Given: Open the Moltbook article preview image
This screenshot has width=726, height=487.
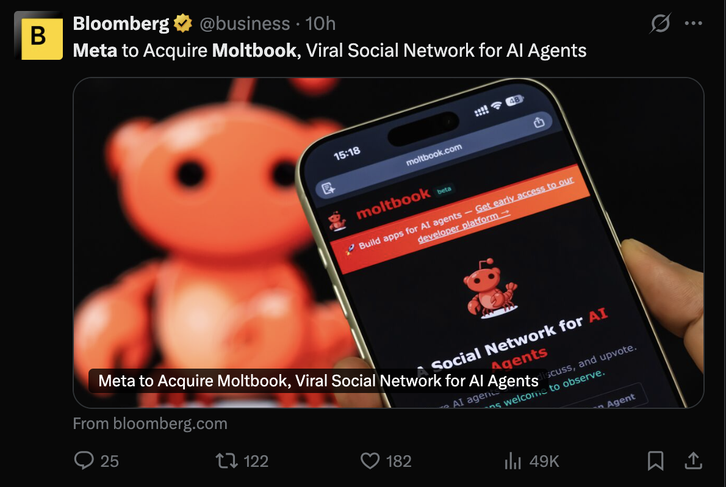Looking at the screenshot, I should [x=388, y=243].
